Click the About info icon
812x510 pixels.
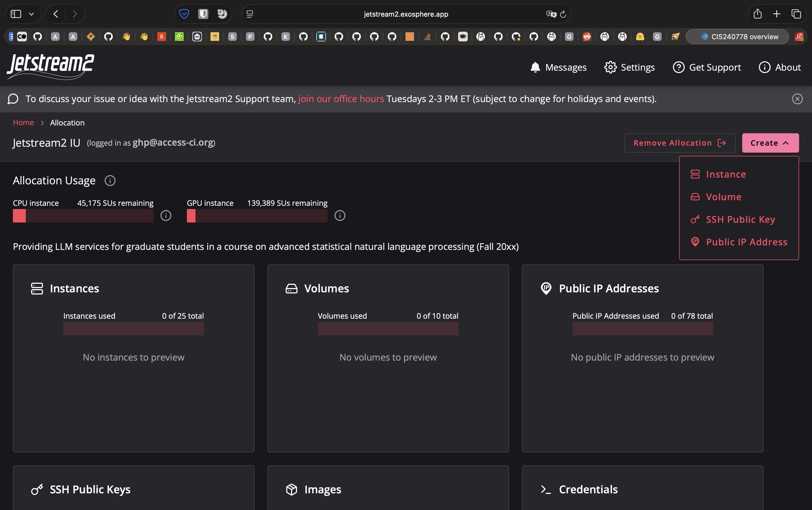click(764, 67)
